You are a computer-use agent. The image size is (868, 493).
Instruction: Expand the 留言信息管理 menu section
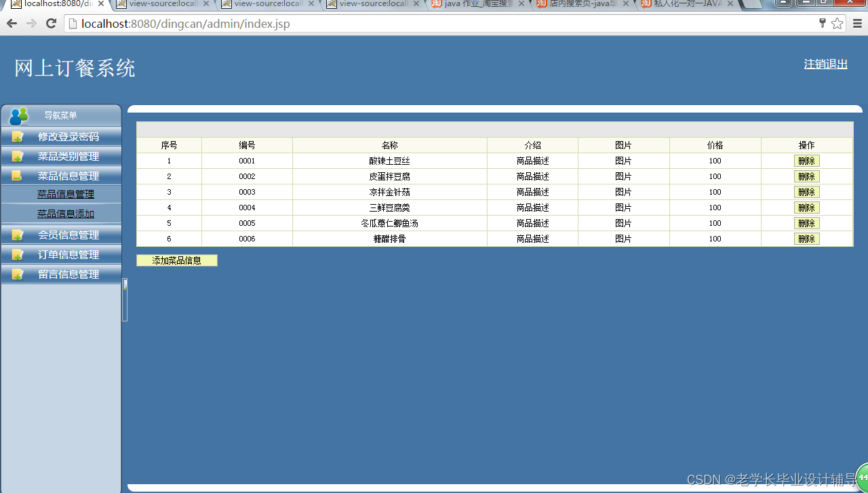tap(61, 274)
